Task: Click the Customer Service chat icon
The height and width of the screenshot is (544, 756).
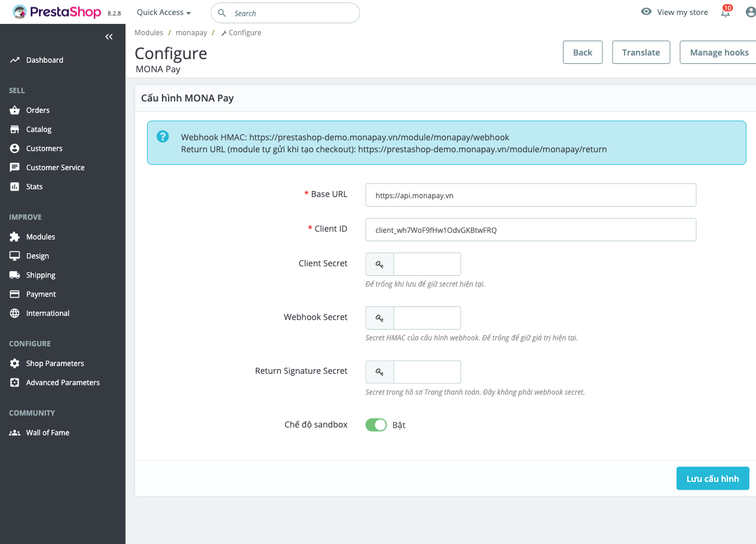Action: [15, 168]
